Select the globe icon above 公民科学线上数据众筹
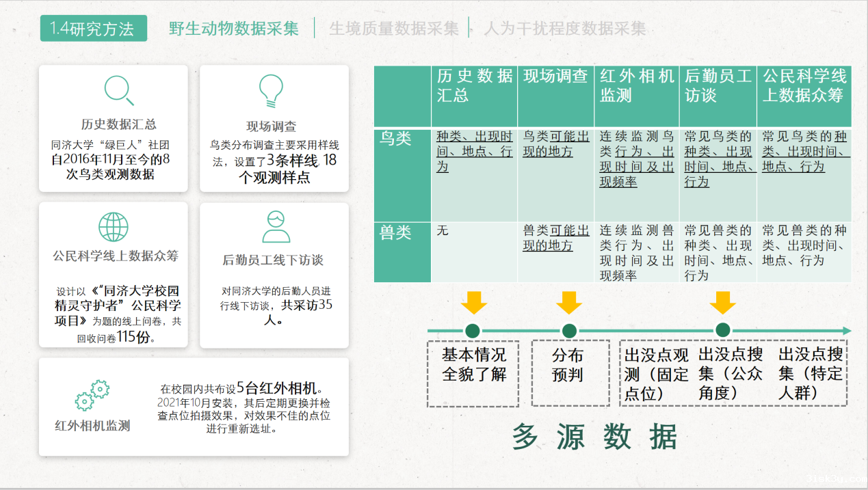Image resolution: width=868 pixels, height=490 pixels. click(x=113, y=227)
